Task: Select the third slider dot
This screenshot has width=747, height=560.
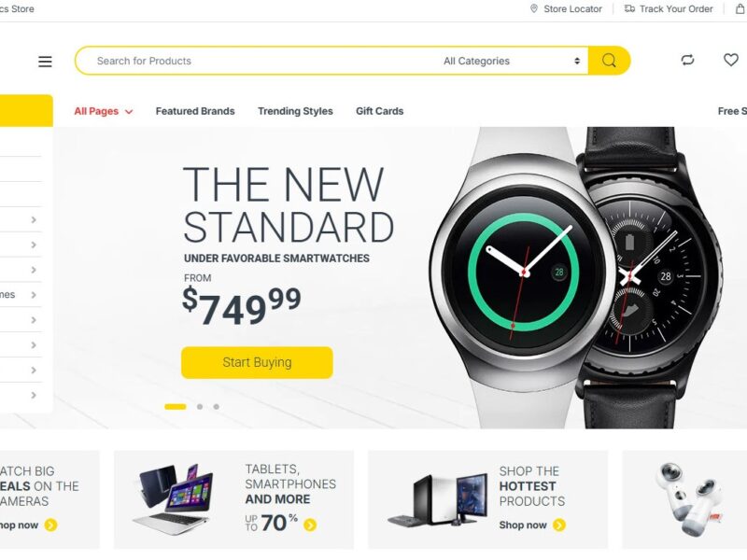Action: pos(217,407)
